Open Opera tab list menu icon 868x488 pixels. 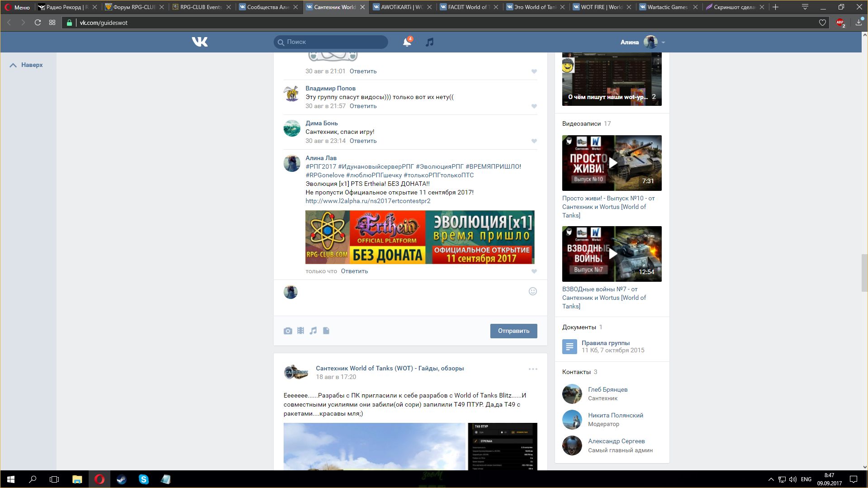click(x=805, y=7)
